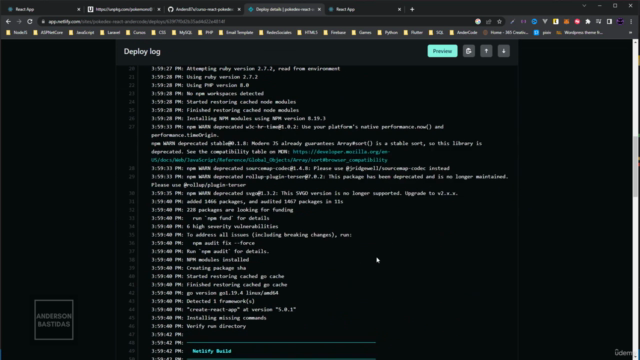
Task: Open the MySQL bookmark folder
Action: 182,32
